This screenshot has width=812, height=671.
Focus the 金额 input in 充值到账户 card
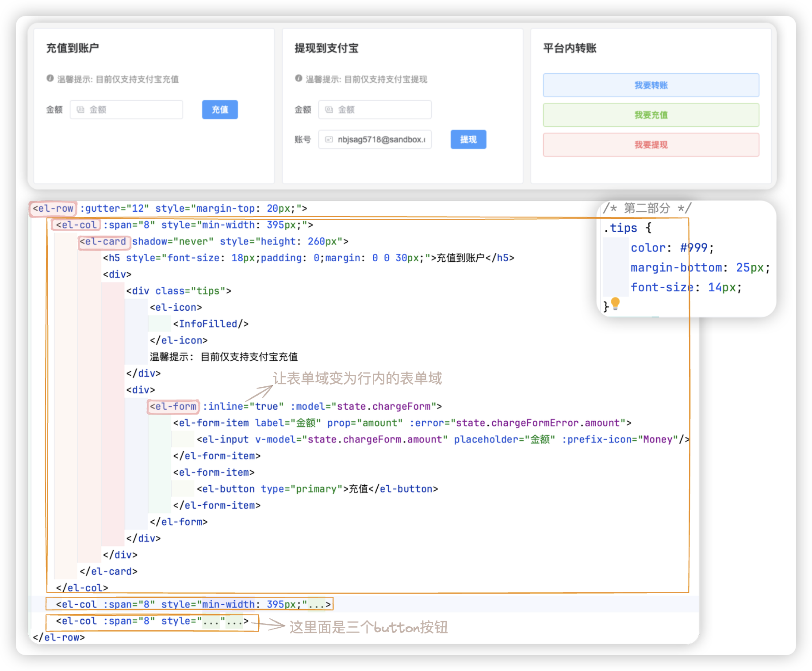[133, 110]
